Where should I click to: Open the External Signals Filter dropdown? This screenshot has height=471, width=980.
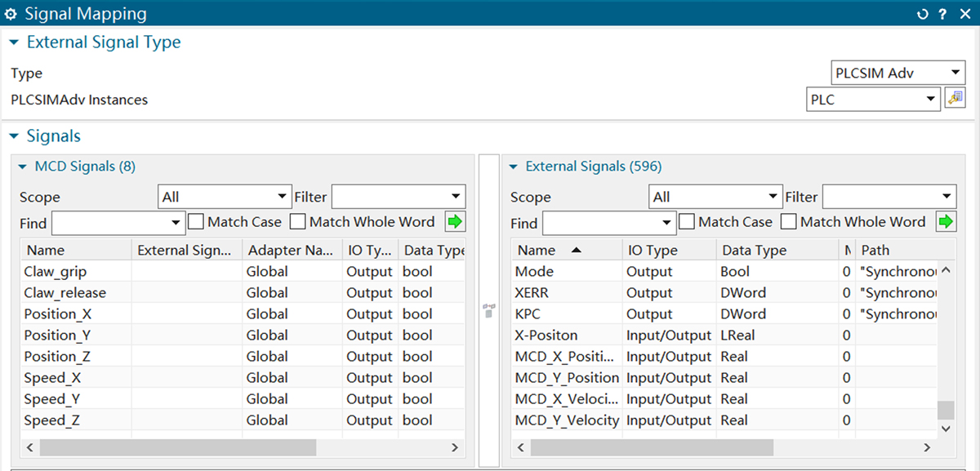click(889, 197)
